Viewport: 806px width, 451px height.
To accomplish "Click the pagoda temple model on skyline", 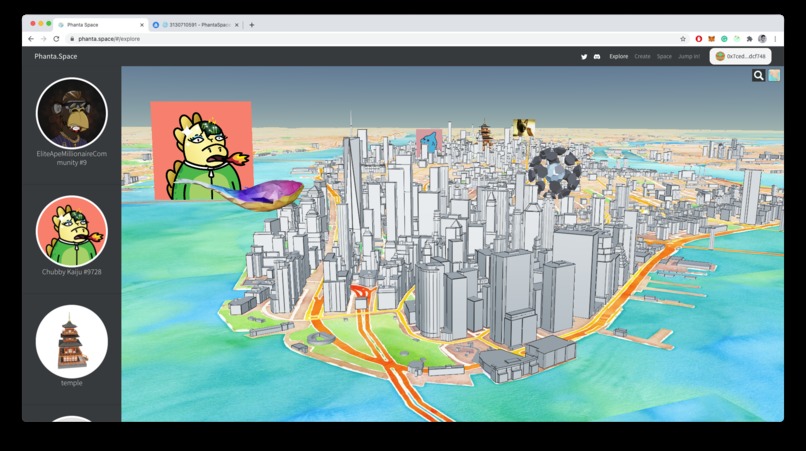I will click(x=485, y=134).
